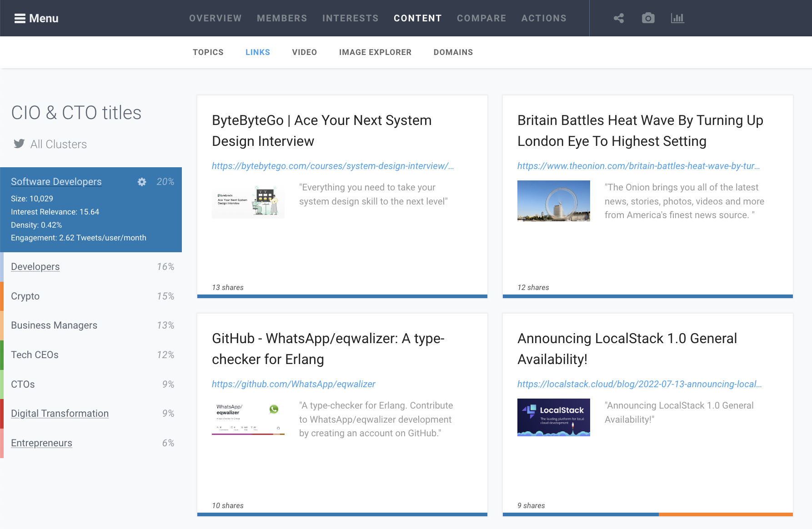Click blue segment of LocalStack share bar

(581, 514)
